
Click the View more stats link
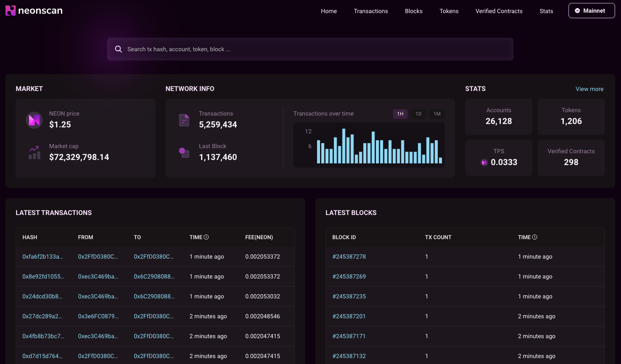pos(589,89)
